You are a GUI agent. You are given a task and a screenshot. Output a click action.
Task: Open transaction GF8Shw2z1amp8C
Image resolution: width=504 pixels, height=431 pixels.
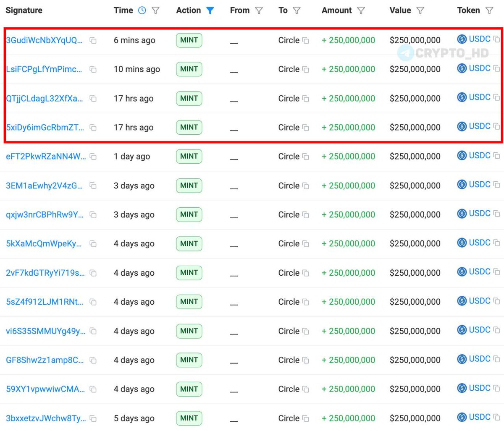(45, 360)
